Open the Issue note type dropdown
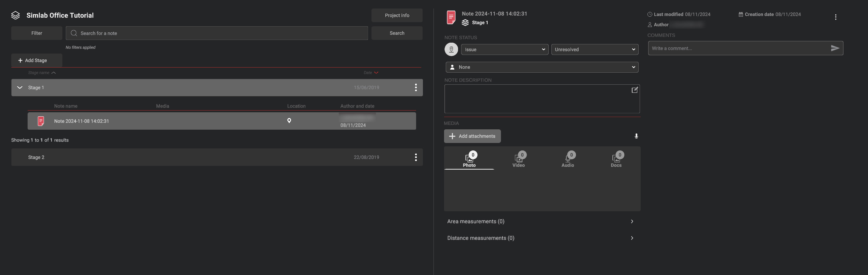 coord(505,49)
